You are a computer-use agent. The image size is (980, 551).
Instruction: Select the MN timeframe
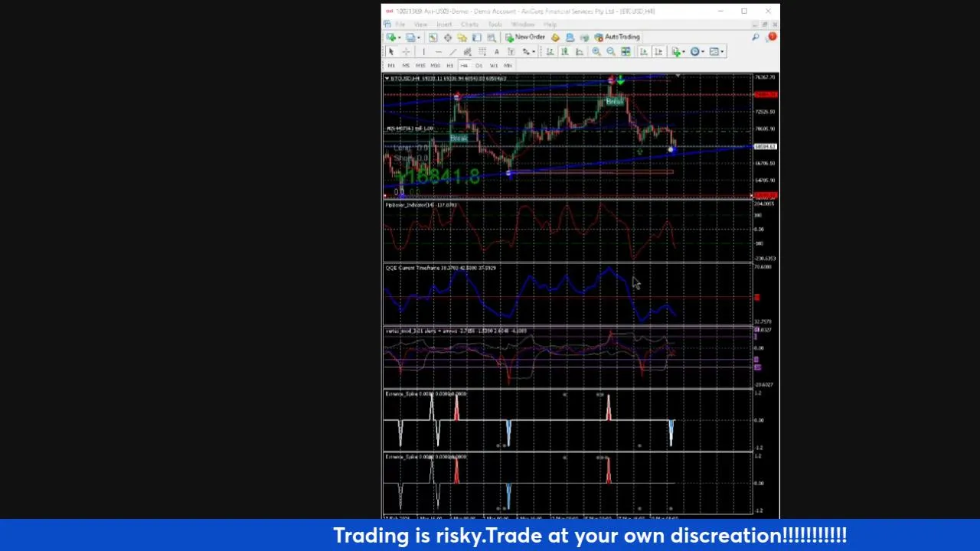[508, 65]
